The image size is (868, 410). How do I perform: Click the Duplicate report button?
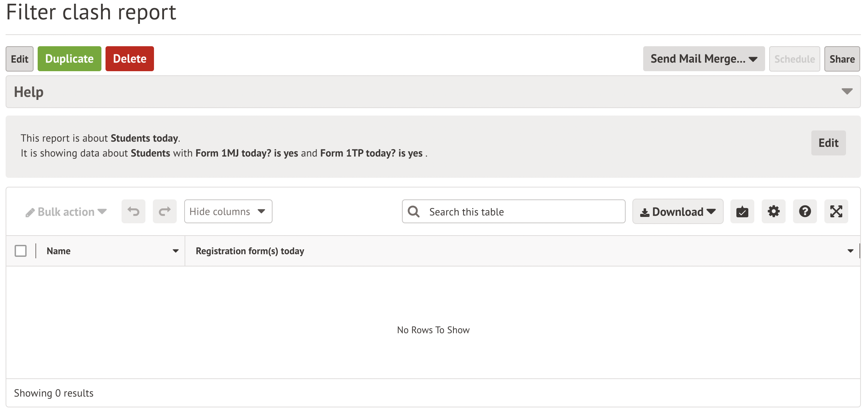(69, 58)
